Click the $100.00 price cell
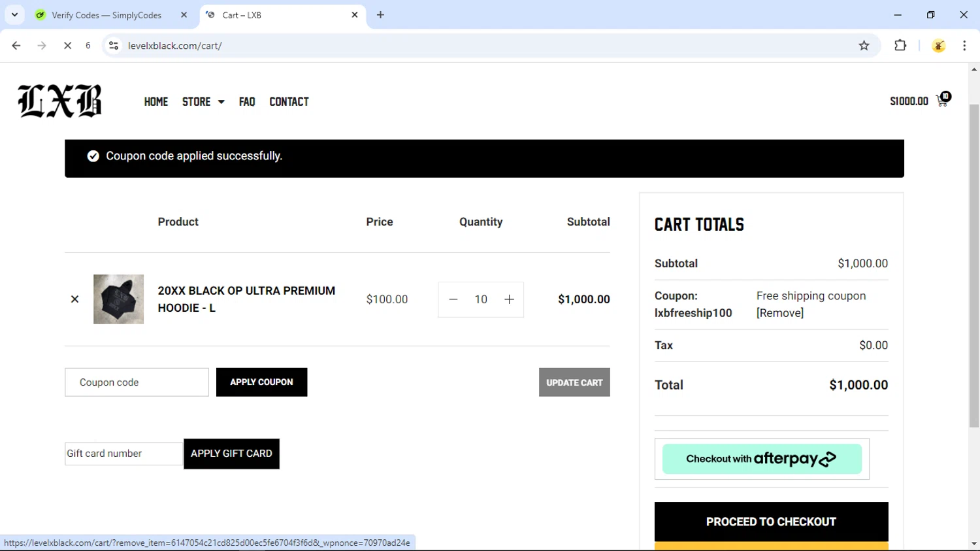980x551 pixels. tap(387, 299)
